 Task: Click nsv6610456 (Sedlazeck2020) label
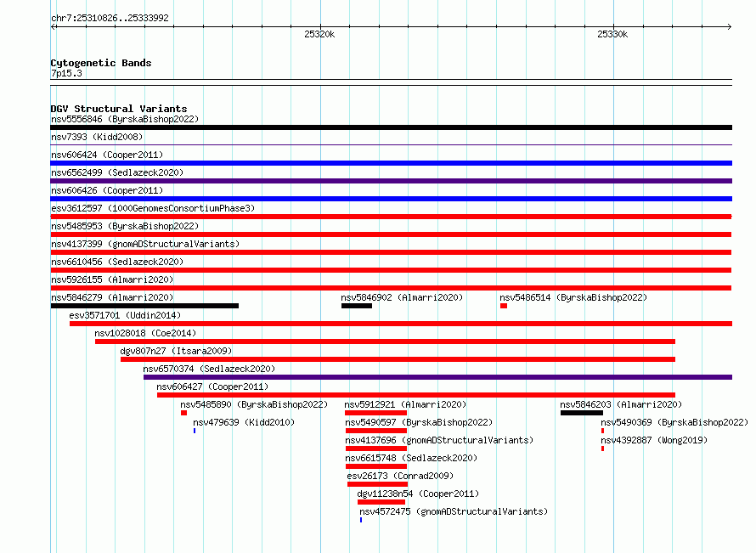(117, 262)
